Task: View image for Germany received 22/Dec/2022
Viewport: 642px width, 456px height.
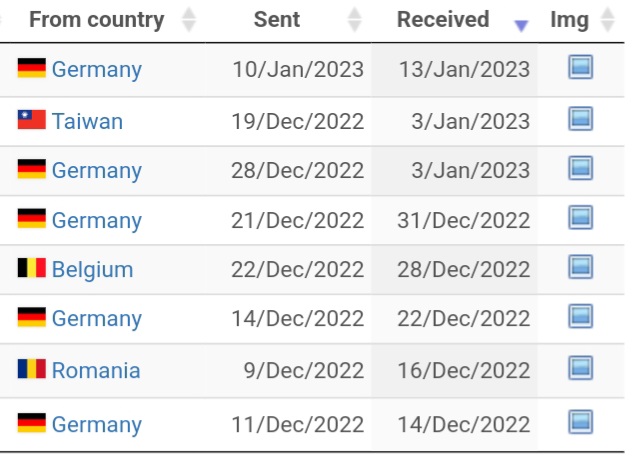Action: pyautogui.click(x=580, y=316)
